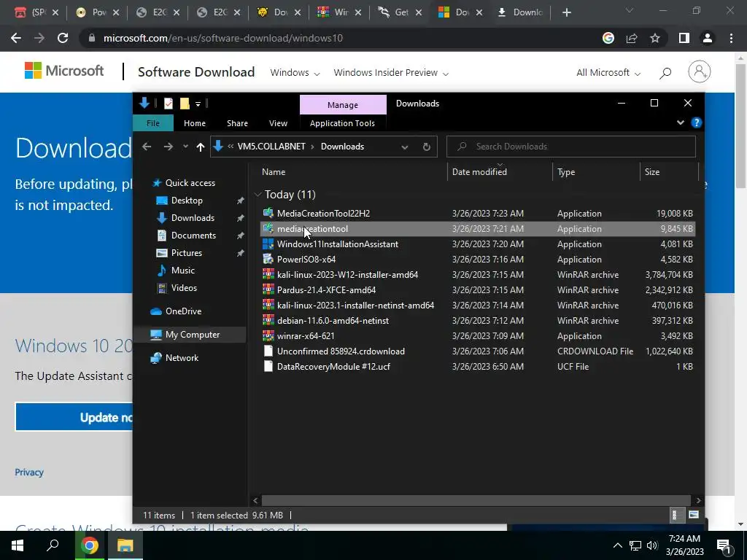
Task: Click the Microsoft search magnifier icon
Action: pos(665,72)
